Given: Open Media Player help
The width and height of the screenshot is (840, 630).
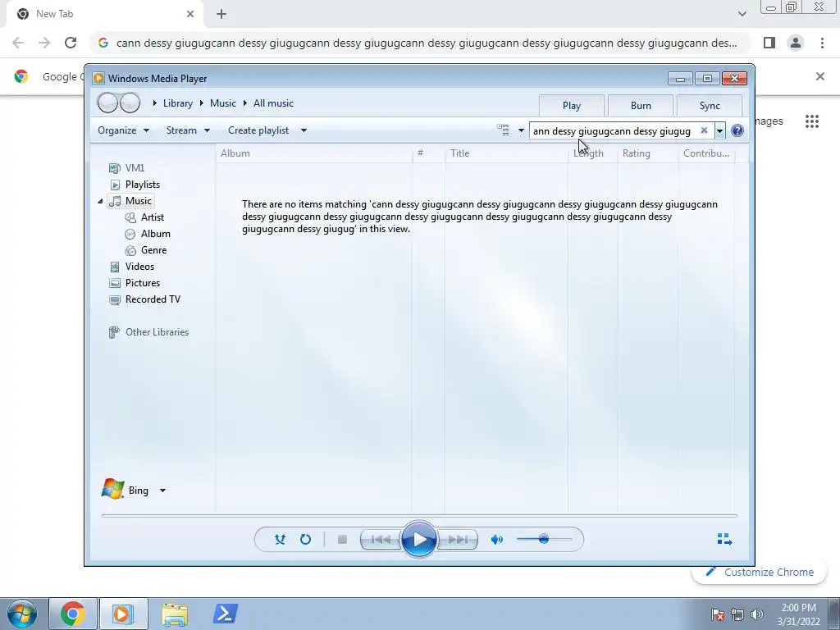Looking at the screenshot, I should pyautogui.click(x=737, y=130).
